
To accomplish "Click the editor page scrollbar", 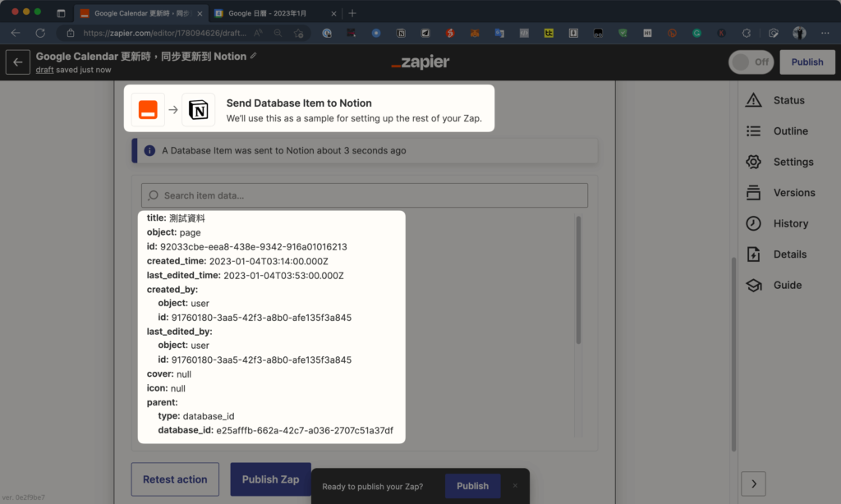I will coord(733,354).
